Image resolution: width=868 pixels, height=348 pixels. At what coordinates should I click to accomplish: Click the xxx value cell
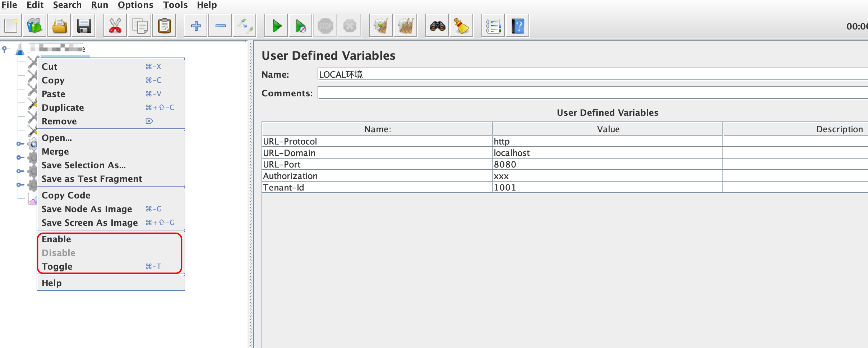(608, 176)
